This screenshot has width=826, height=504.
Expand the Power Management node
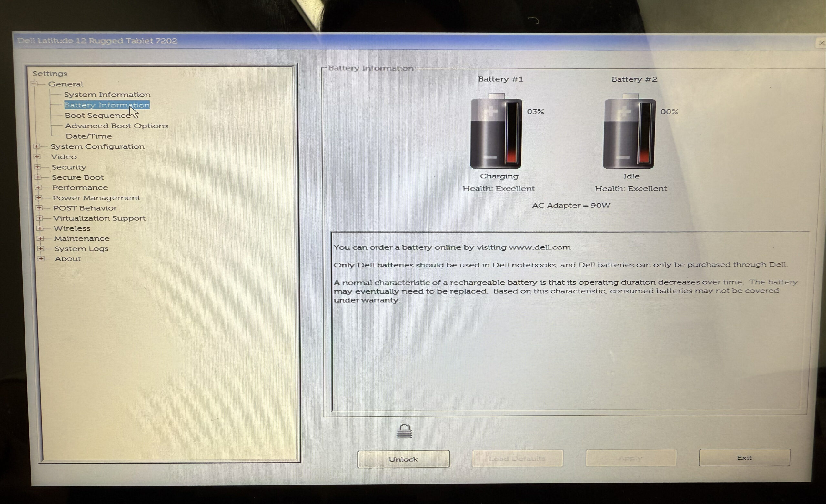[38, 198]
